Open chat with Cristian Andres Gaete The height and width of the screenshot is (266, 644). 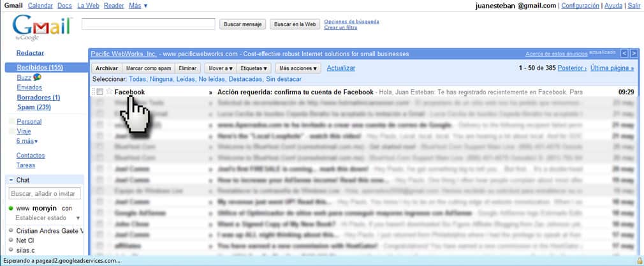[x=49, y=231]
